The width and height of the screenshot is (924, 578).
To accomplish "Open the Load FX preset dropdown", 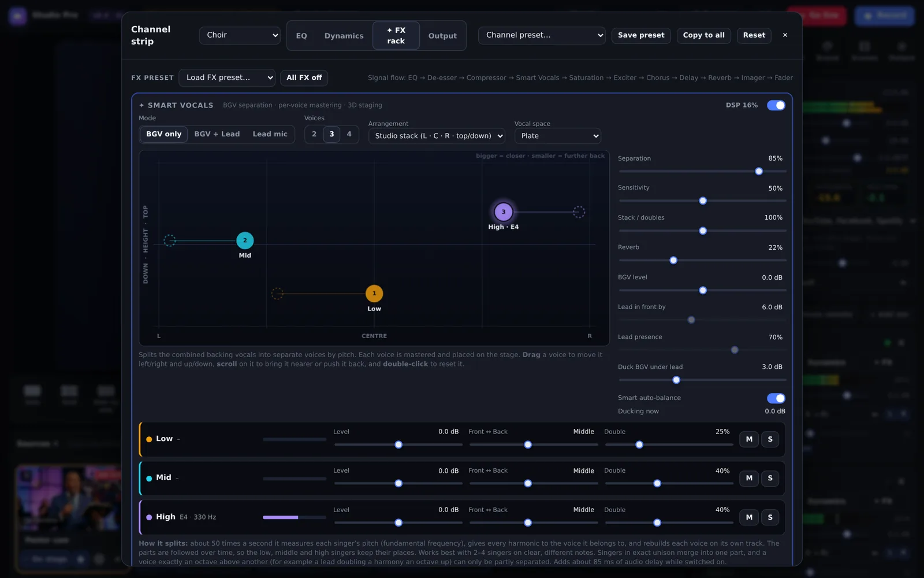I will tap(227, 77).
